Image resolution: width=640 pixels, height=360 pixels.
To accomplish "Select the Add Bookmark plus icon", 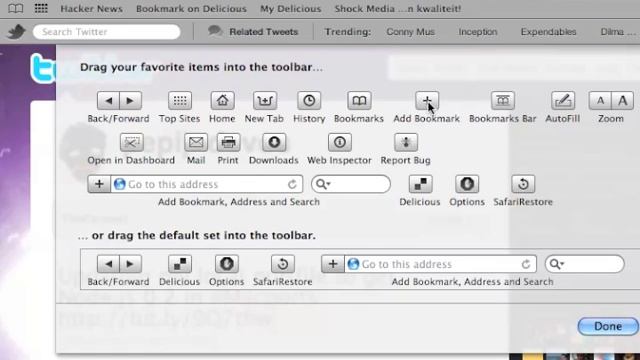I will pos(427,101).
